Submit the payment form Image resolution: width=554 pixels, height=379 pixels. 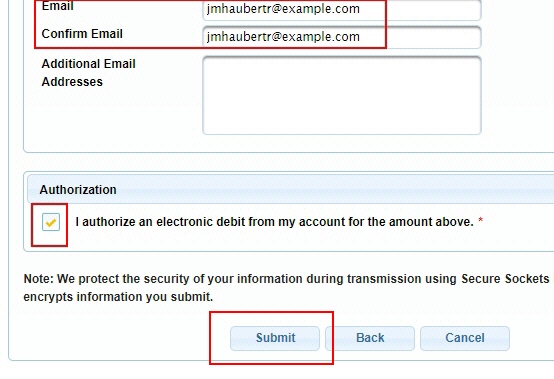275,338
